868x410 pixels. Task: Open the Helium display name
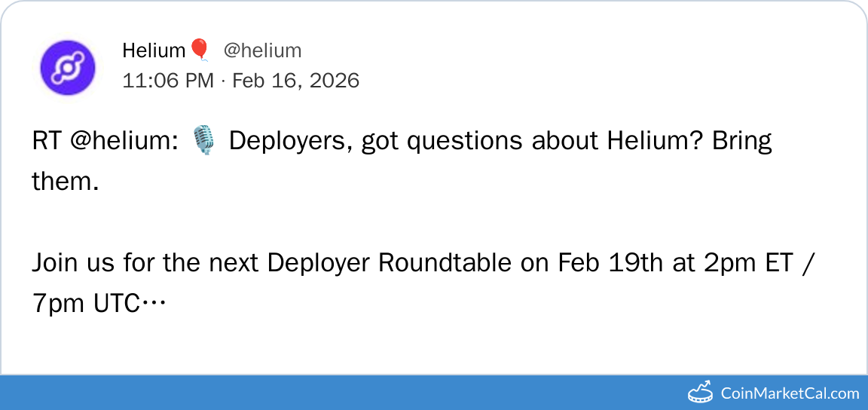(x=154, y=50)
